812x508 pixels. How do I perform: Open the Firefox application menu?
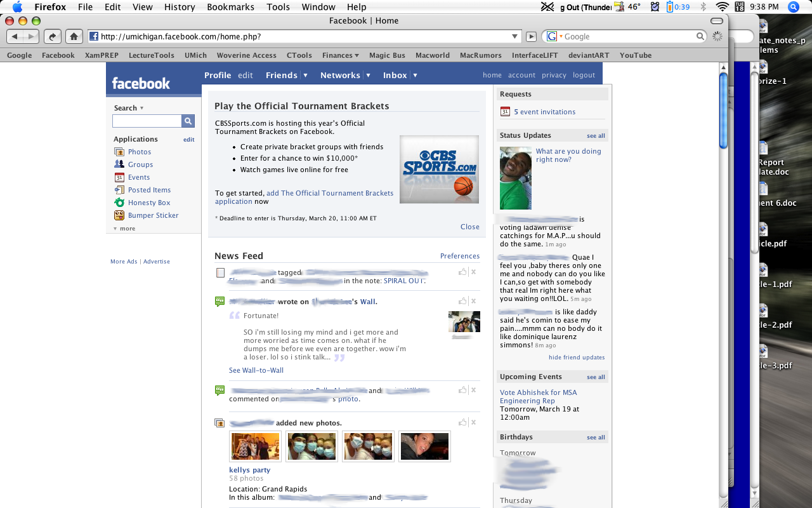[x=50, y=7]
